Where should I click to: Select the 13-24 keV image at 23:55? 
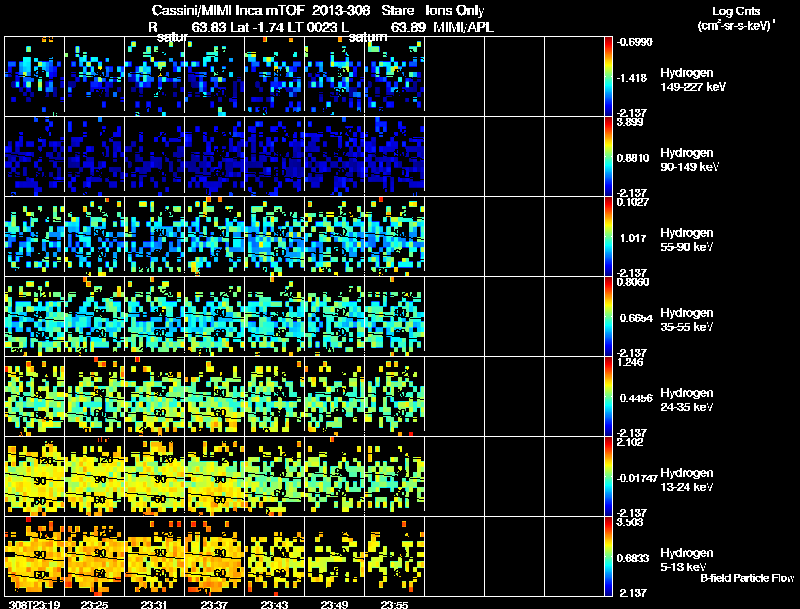[394, 477]
